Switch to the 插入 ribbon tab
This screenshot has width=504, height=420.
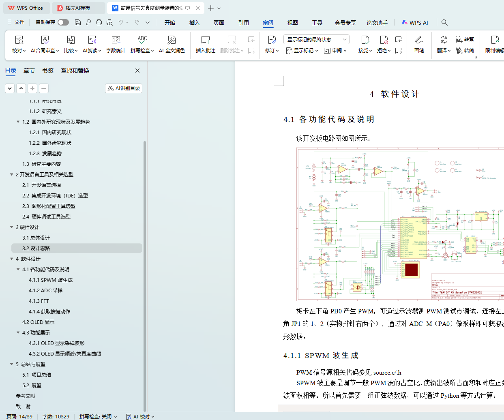(x=194, y=23)
